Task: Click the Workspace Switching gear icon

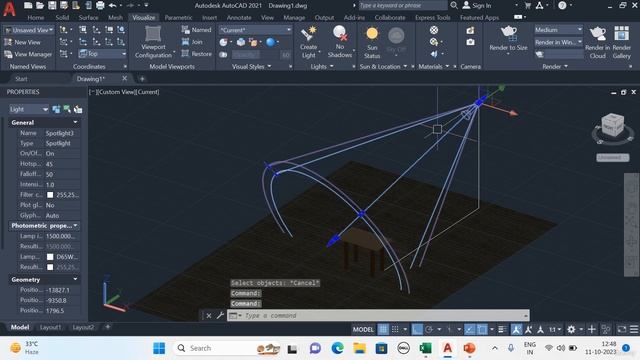Action: tap(571, 329)
